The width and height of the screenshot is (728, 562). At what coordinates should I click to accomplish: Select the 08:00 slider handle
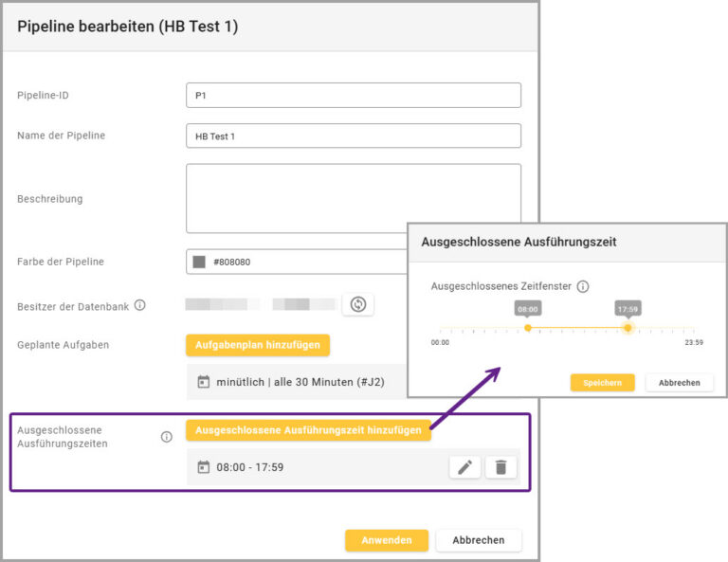[x=528, y=328]
